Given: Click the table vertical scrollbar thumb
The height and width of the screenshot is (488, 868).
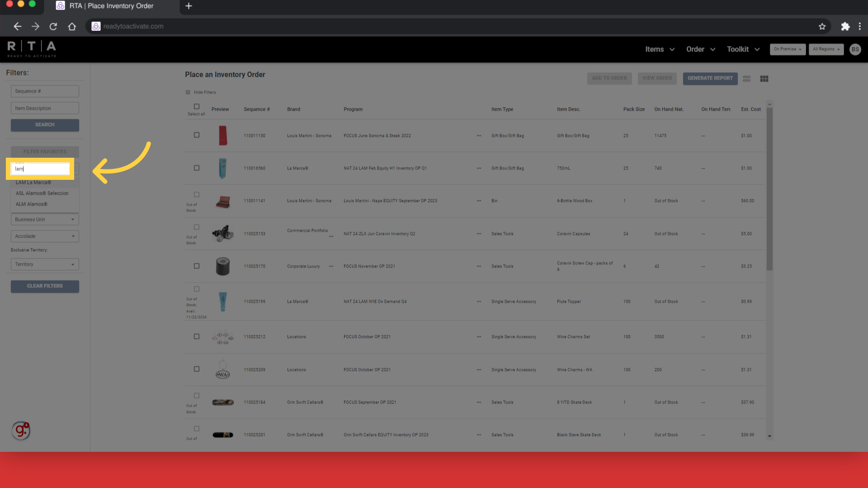Looking at the screenshot, I should pyautogui.click(x=769, y=189).
